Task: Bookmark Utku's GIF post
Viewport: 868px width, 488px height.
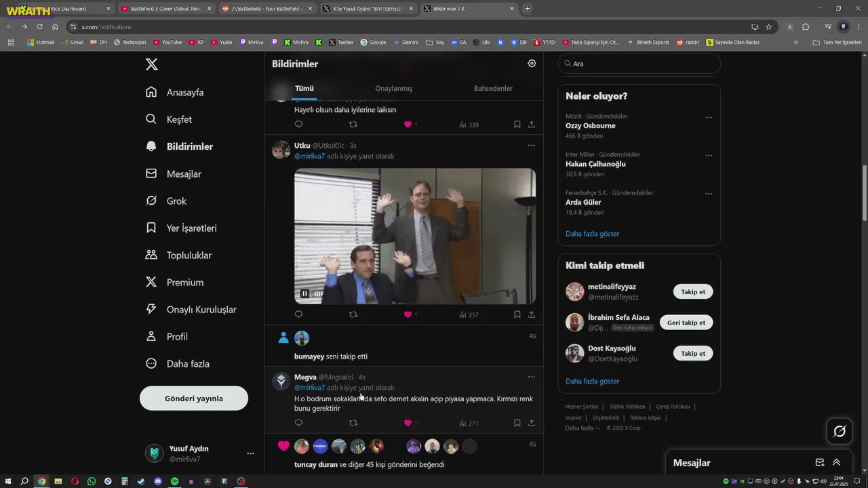Action: pyautogui.click(x=517, y=314)
